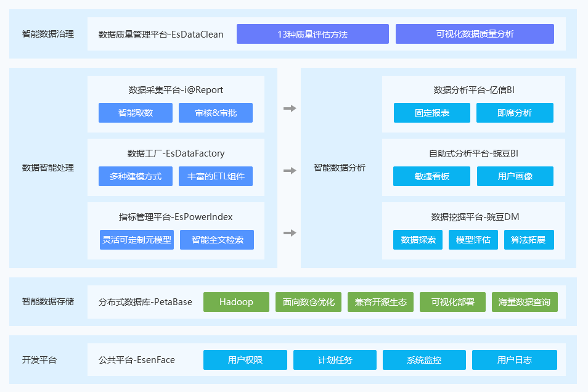Select 数据探索 under 豌豆DM

pos(419,240)
